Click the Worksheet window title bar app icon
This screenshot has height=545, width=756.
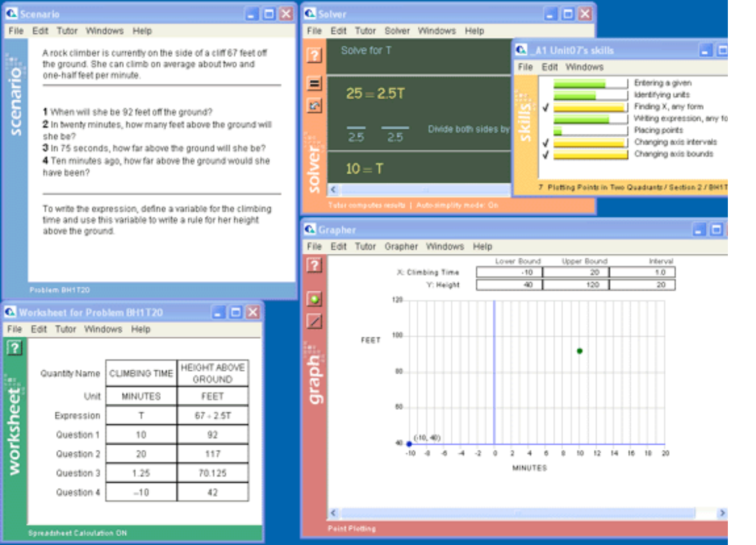[10, 312]
